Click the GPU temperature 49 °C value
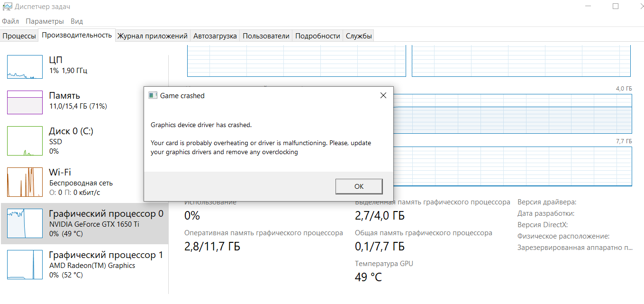This screenshot has height=304, width=644. (368, 277)
